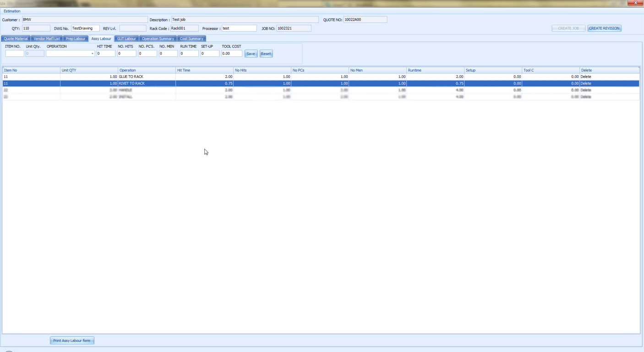Open the Prep Labour tab

(x=76, y=39)
